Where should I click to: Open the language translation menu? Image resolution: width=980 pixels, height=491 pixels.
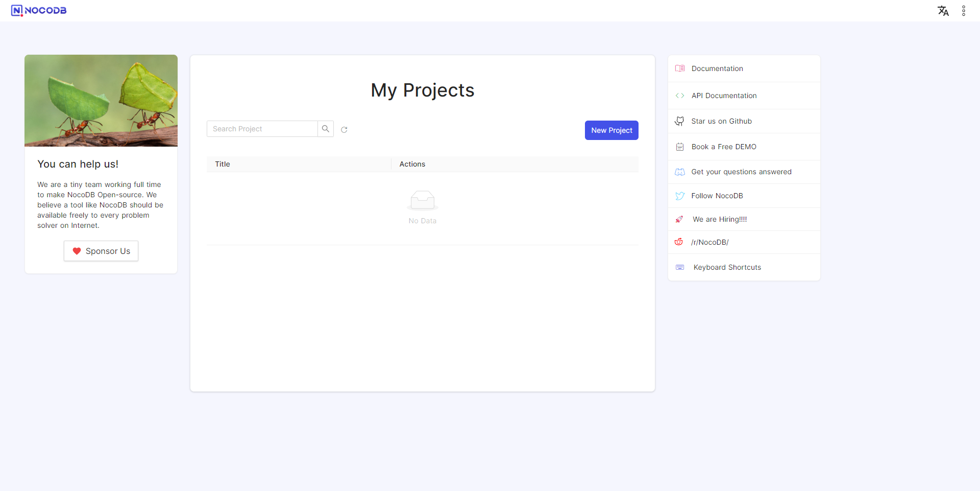click(x=943, y=11)
